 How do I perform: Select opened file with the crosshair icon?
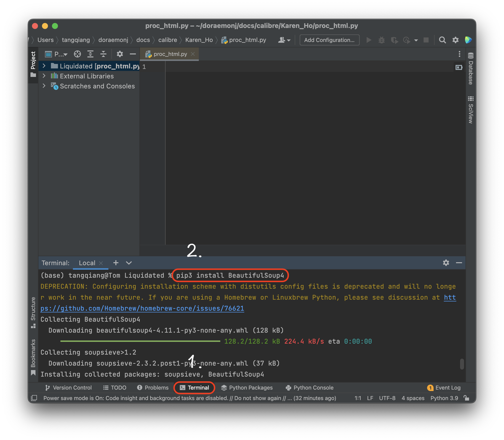[77, 54]
